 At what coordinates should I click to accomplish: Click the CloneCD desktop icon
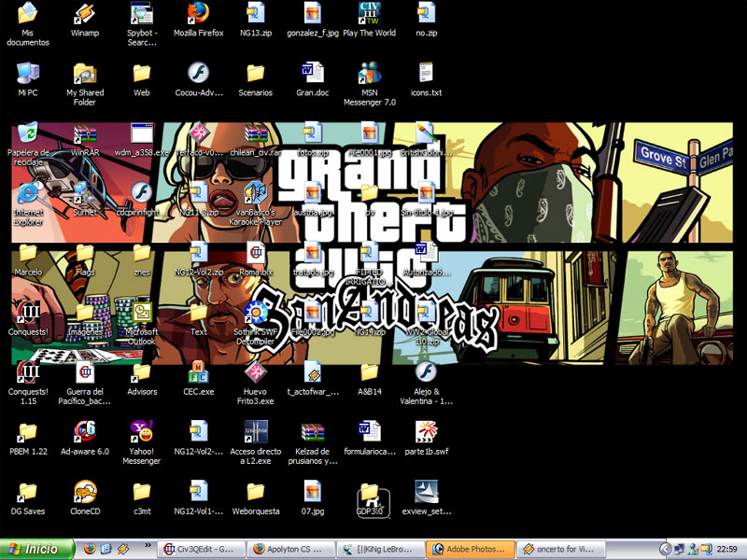click(x=85, y=491)
